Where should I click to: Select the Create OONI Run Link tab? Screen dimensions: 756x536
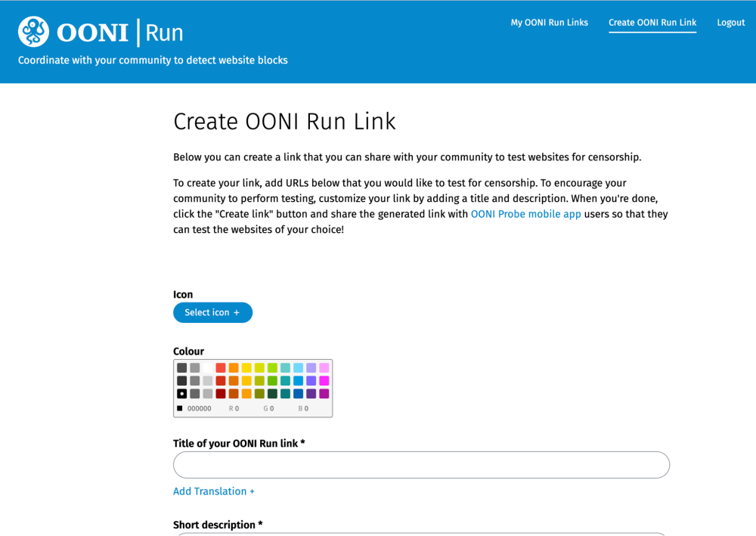coord(652,23)
